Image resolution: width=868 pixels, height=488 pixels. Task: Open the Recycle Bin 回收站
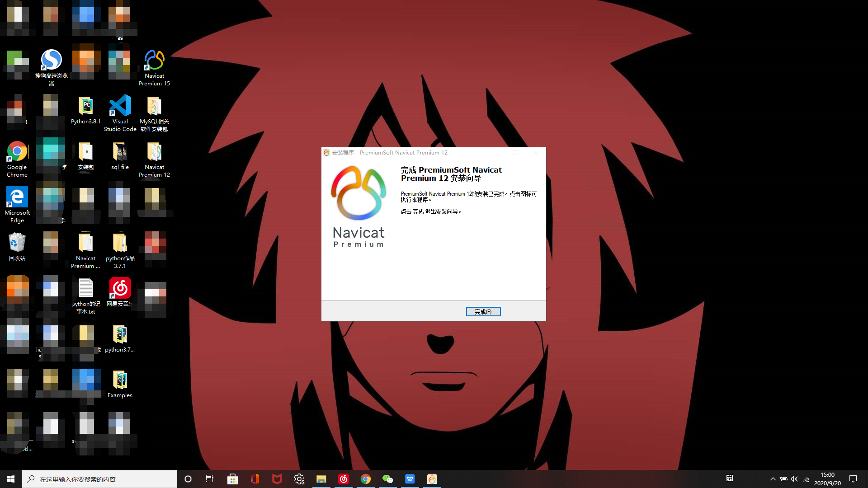pyautogui.click(x=17, y=247)
